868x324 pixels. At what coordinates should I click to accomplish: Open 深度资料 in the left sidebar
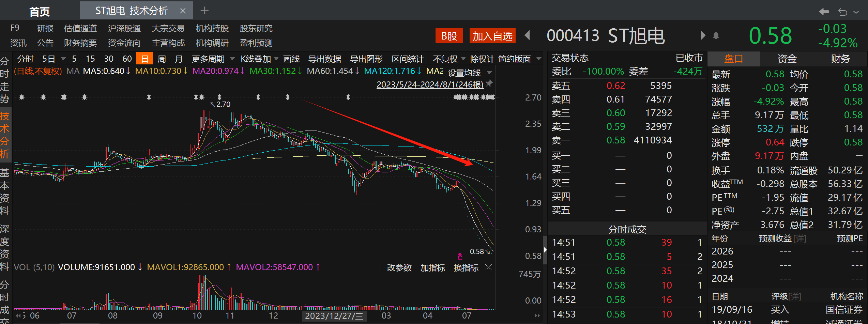click(5, 247)
